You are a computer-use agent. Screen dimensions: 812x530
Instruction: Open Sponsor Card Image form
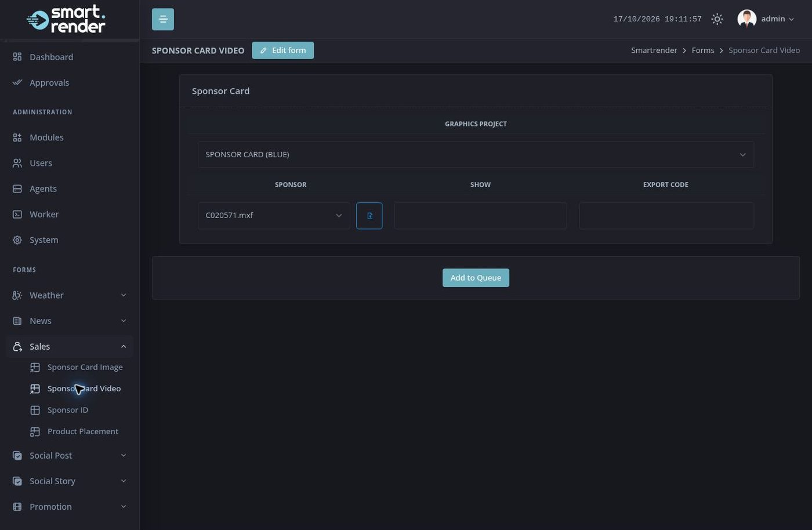coord(85,367)
